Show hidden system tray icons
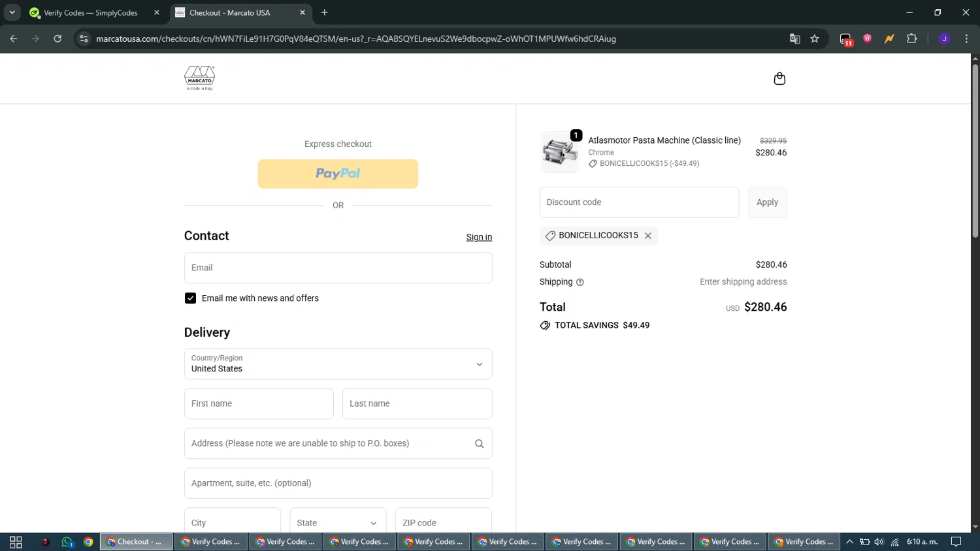The height and width of the screenshot is (551, 980). [x=849, y=542]
